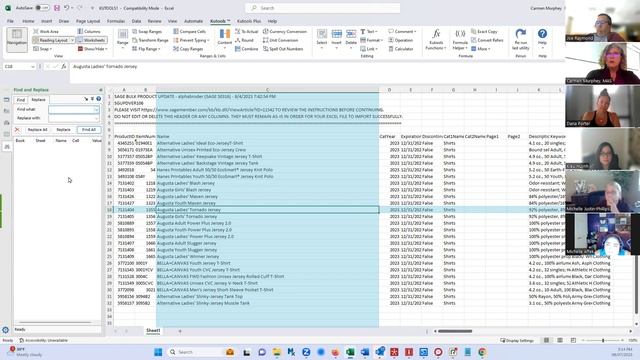Click Re-run last utility

[520, 39]
